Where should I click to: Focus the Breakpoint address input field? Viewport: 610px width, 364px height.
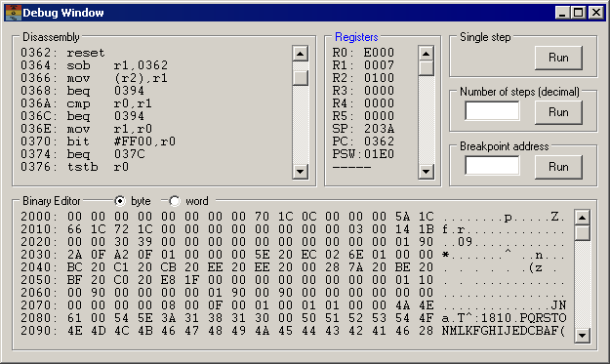pos(492,166)
